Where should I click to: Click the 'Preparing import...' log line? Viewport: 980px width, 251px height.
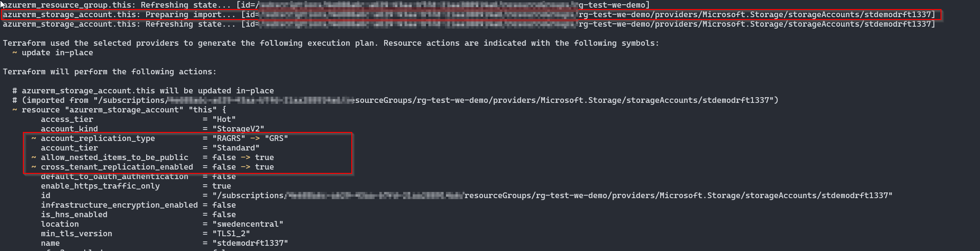click(469, 15)
